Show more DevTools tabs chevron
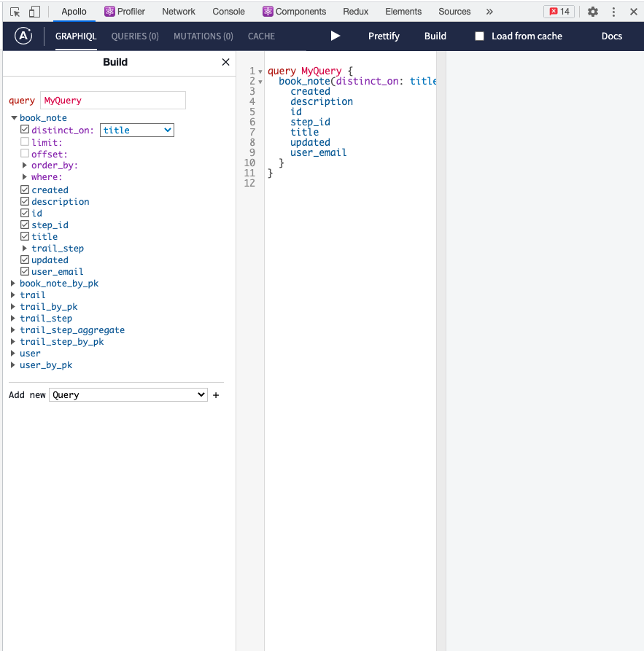The height and width of the screenshot is (651, 644). (489, 12)
